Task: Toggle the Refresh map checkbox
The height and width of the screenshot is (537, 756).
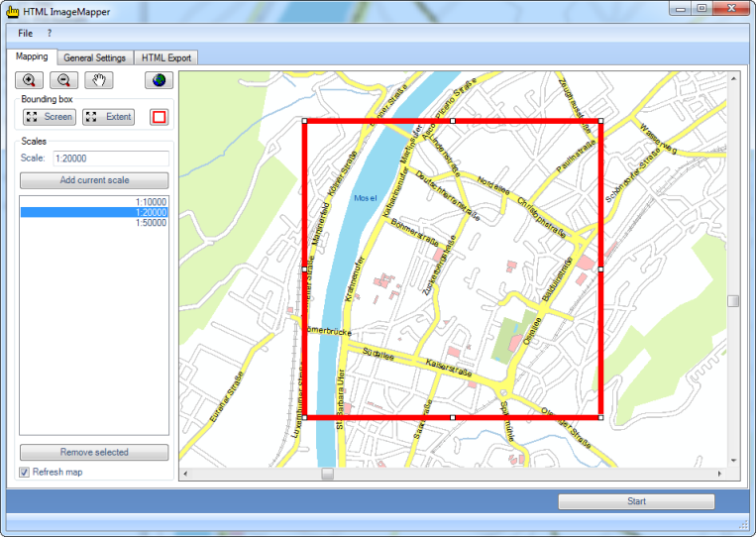Action: 25,472
